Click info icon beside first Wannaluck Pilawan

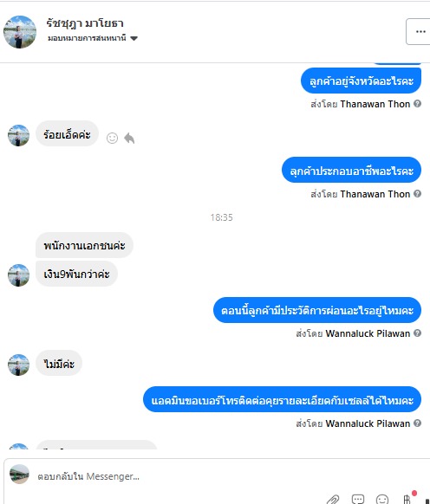click(417, 333)
